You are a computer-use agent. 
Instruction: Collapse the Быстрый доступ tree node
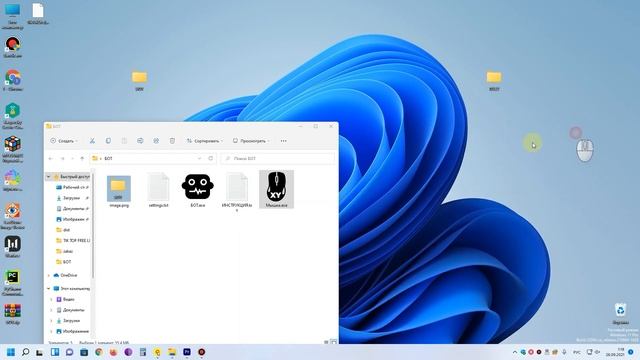click(49, 177)
